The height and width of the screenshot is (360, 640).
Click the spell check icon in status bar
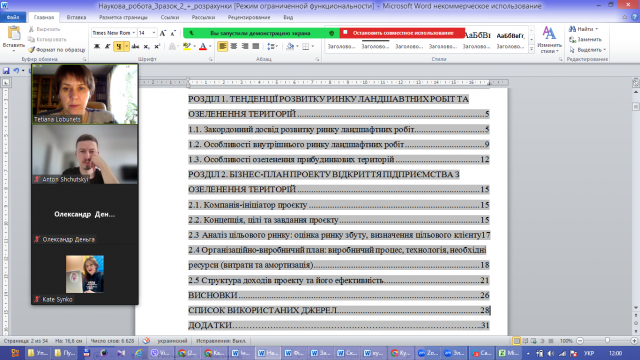147,340
